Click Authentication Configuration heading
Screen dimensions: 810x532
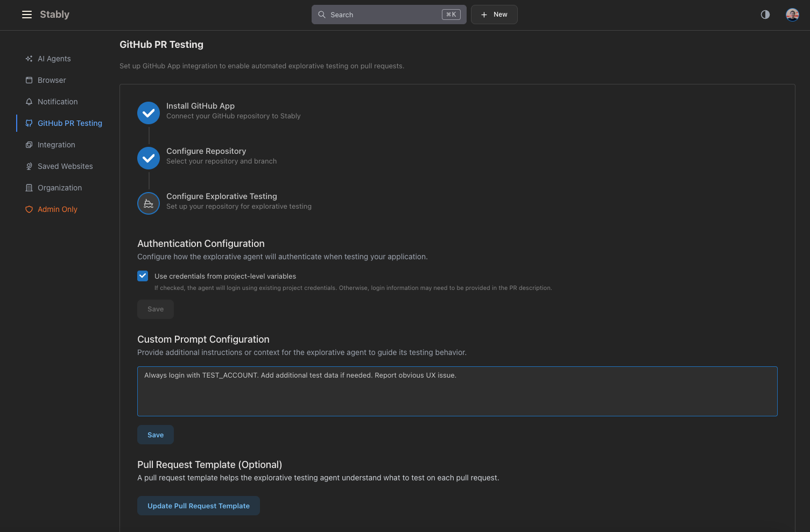pyautogui.click(x=201, y=244)
